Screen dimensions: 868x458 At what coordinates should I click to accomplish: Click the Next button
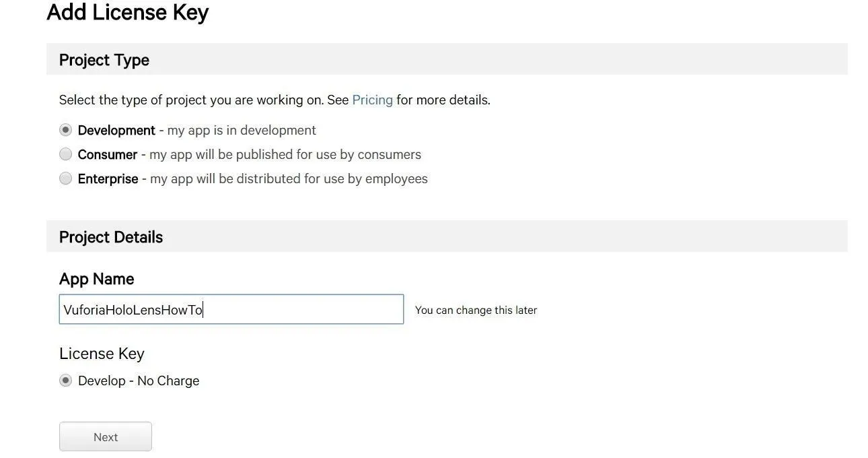pos(106,436)
